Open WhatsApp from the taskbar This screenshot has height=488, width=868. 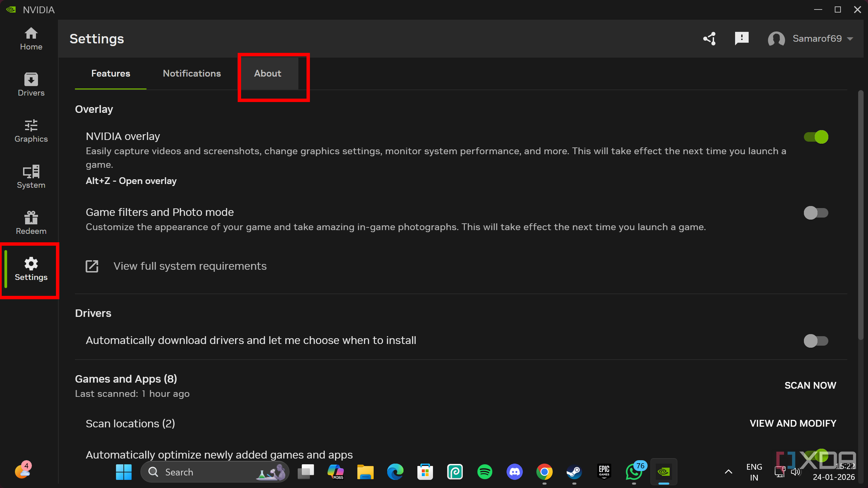click(x=634, y=472)
